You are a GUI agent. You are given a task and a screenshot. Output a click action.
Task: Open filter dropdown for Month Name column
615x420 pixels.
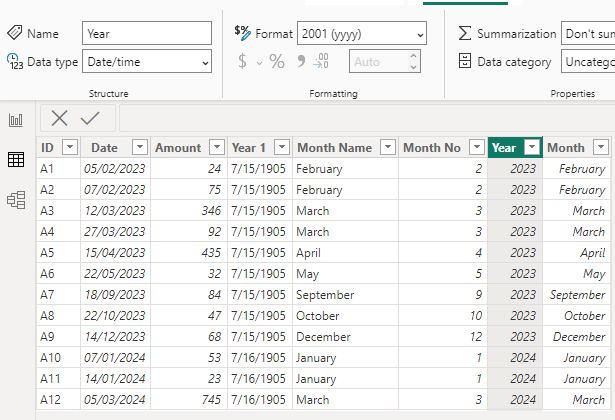point(388,147)
